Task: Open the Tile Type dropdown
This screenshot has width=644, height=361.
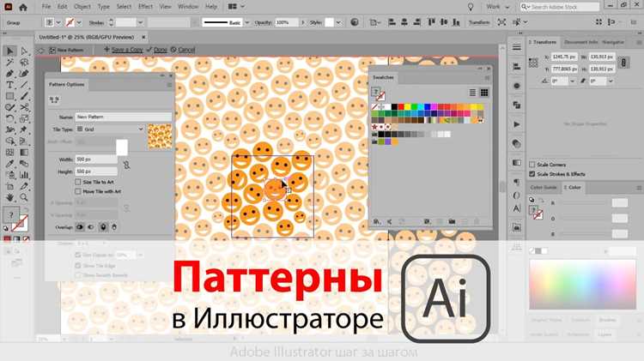Action: point(110,129)
